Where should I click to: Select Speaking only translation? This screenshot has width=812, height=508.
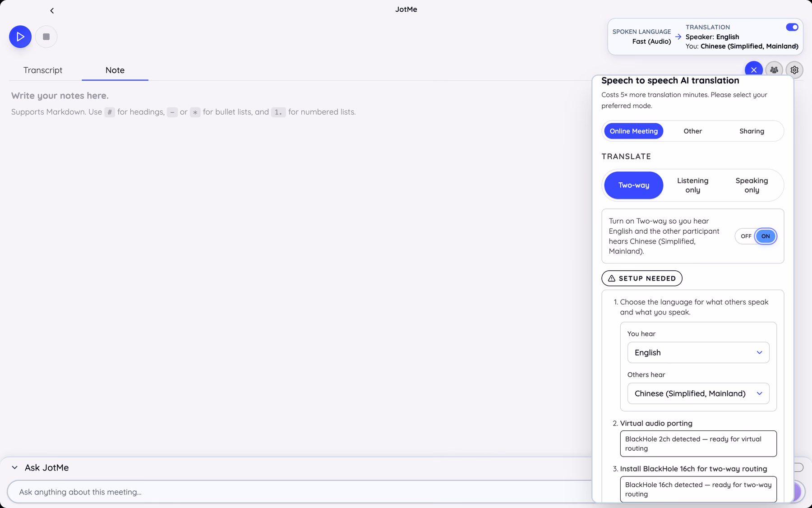752,185
